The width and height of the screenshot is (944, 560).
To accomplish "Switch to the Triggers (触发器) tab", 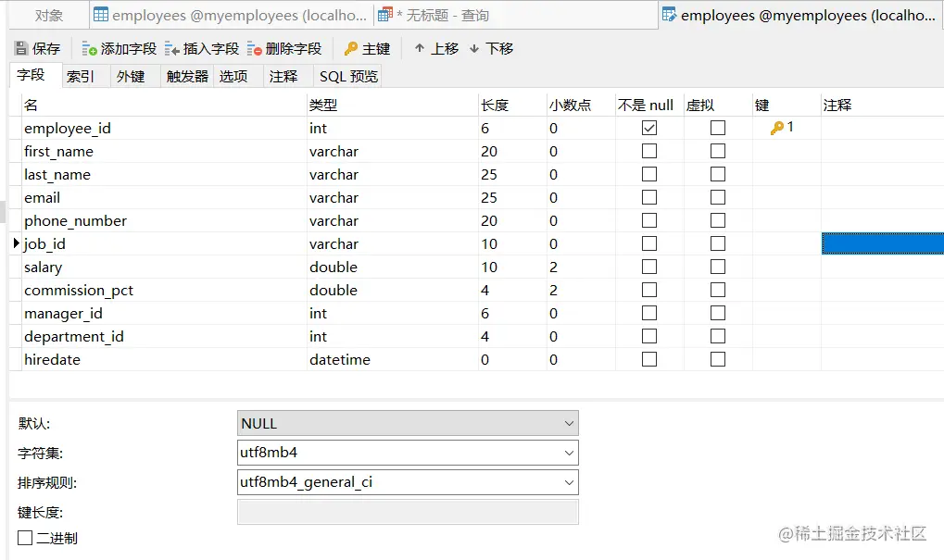I will [187, 77].
